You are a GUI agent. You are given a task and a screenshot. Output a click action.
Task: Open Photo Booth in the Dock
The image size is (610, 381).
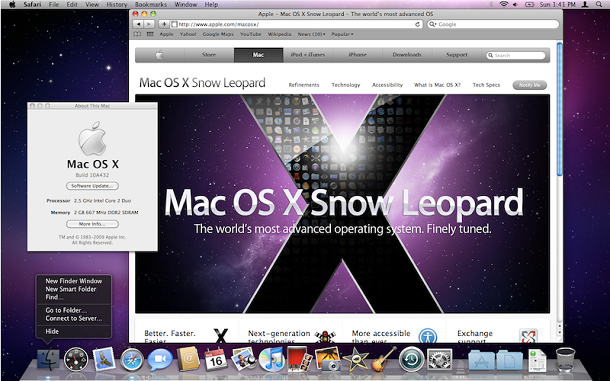tap(299, 359)
